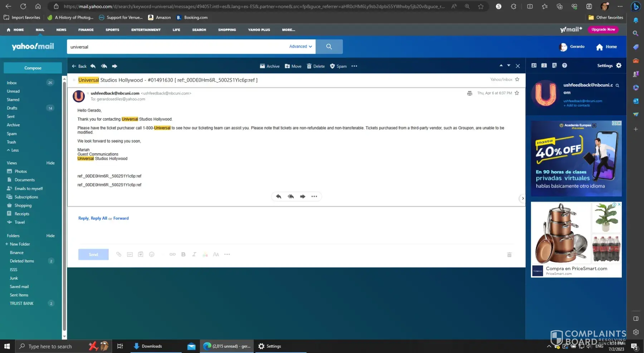Image resolution: width=644 pixels, height=353 pixels.
Task: Open the Help question mark icon
Action: coord(565,66)
